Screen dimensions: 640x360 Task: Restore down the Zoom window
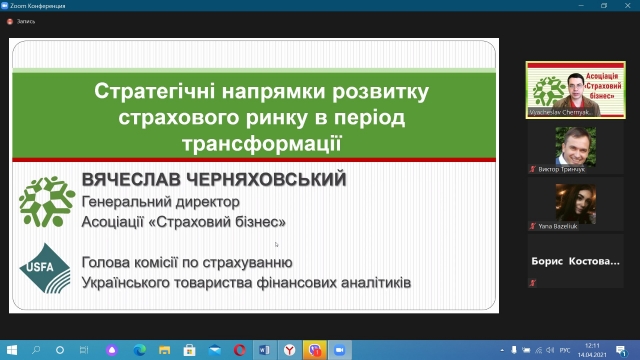tap(604, 5)
